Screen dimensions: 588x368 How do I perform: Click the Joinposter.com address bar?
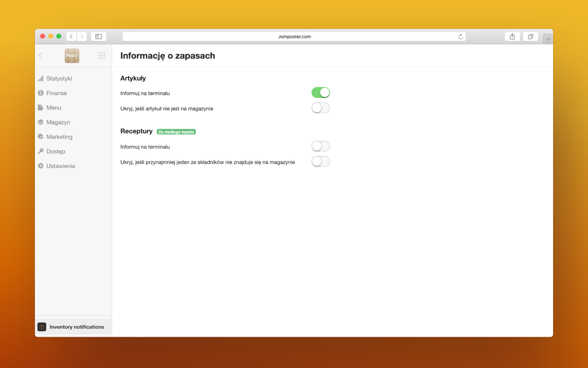[x=294, y=36]
